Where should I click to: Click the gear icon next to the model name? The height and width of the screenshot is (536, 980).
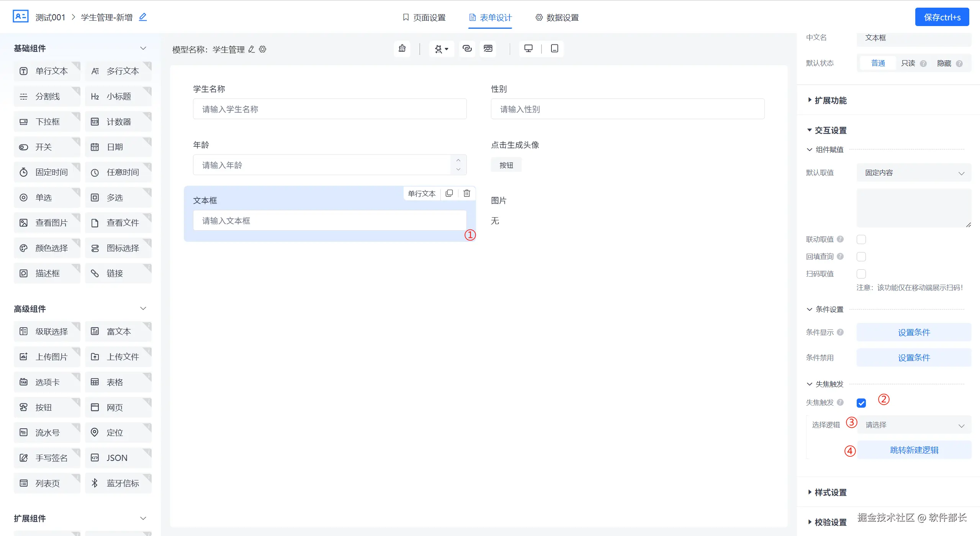click(x=263, y=49)
